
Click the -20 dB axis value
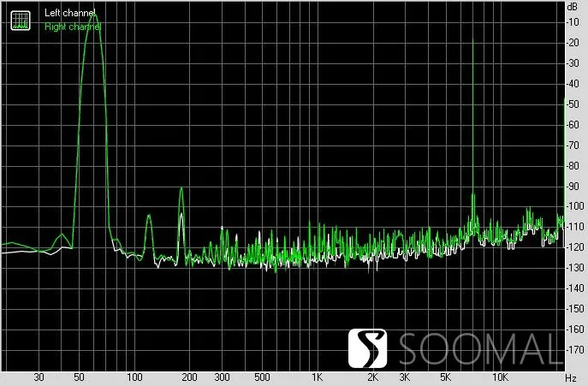(x=573, y=43)
